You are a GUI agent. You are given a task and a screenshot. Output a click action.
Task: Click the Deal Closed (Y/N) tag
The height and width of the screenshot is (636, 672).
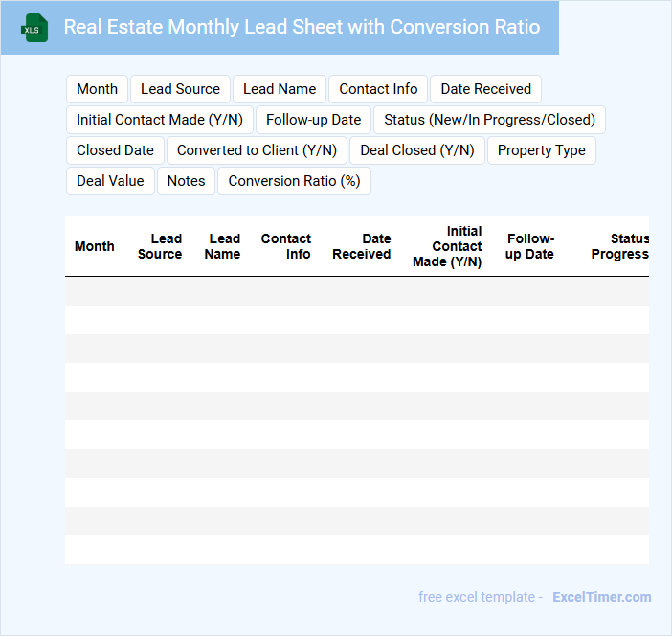(416, 150)
